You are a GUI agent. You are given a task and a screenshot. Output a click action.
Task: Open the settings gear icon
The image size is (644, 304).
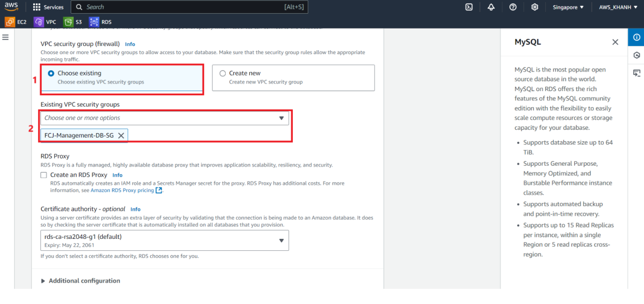(535, 7)
